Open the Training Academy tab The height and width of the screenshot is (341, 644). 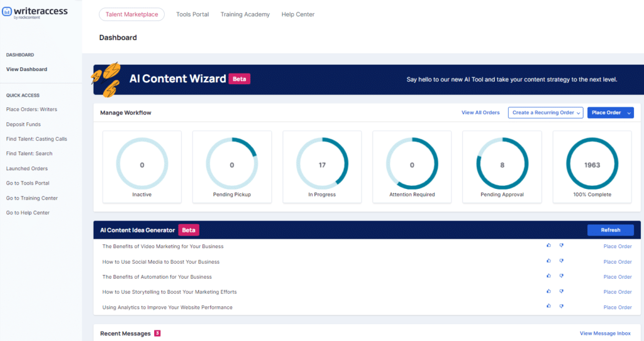click(245, 14)
